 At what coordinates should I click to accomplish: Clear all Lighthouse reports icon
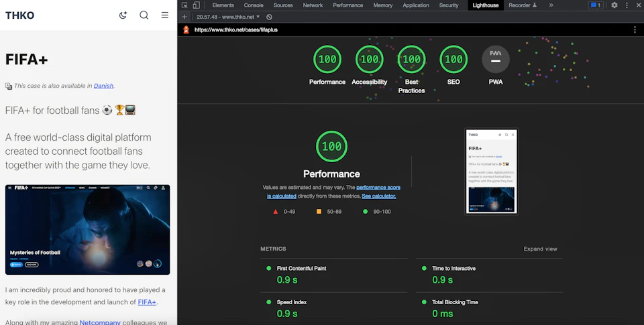[x=269, y=17]
